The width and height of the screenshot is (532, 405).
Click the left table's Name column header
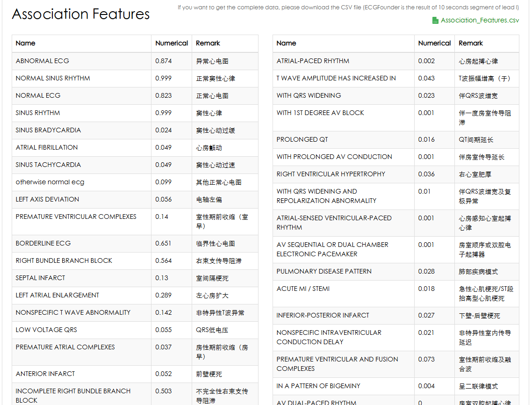click(26, 43)
